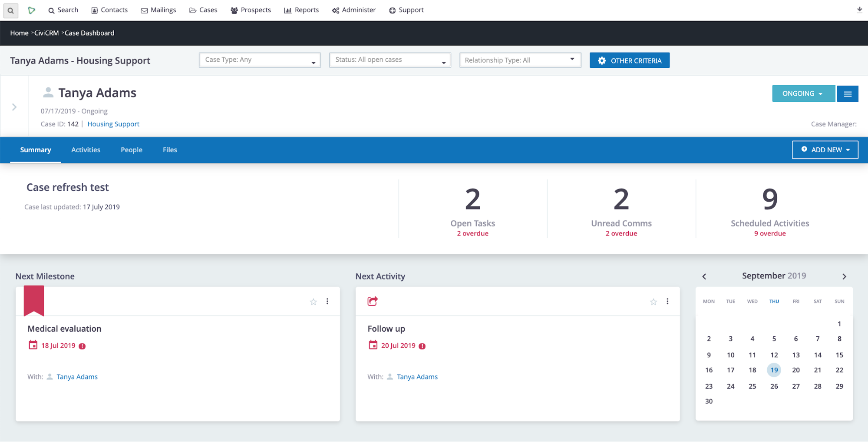
Task: Open Tanya Adams link in Medical evaluation card
Action: (x=77, y=377)
